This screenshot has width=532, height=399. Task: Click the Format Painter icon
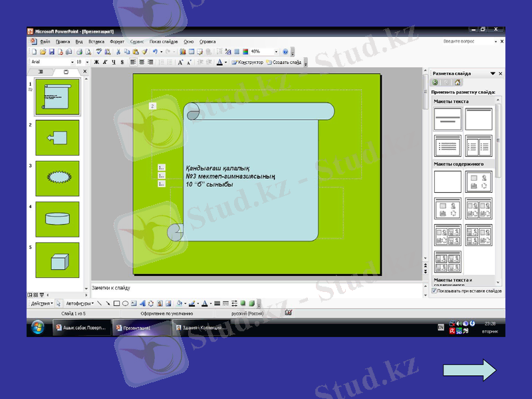tap(144, 51)
